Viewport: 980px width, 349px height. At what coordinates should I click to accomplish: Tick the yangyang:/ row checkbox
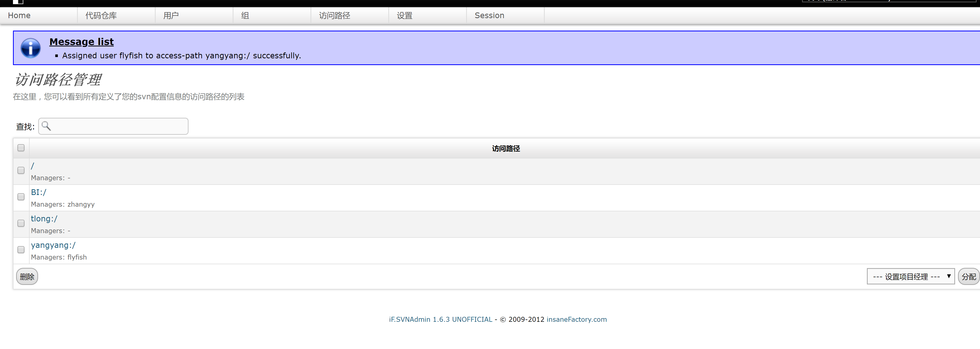(x=21, y=250)
